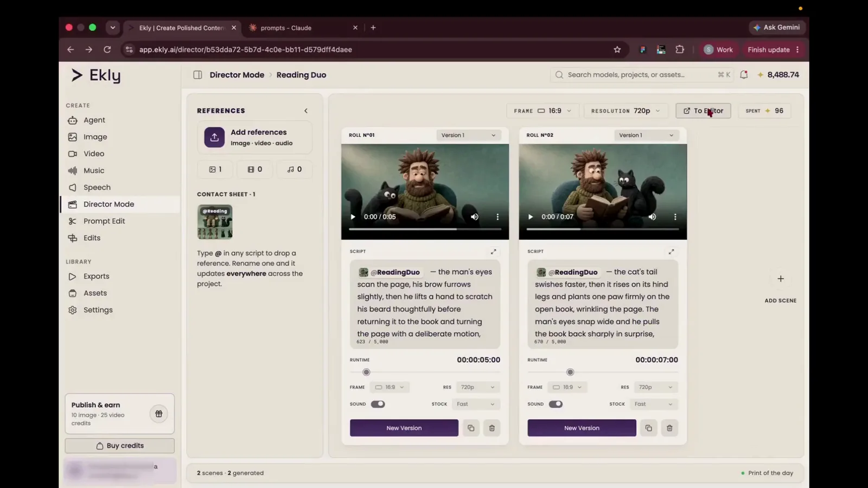This screenshot has width=868, height=488.
Task: Adjust the Roll N°01 runtime slider
Action: [367, 373]
